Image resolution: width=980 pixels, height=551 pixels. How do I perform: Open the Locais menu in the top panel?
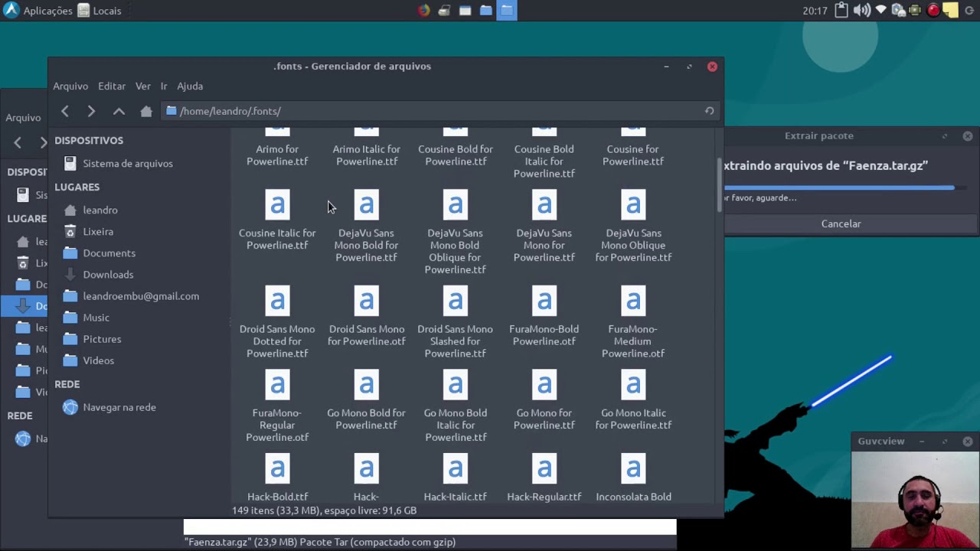coord(100,11)
